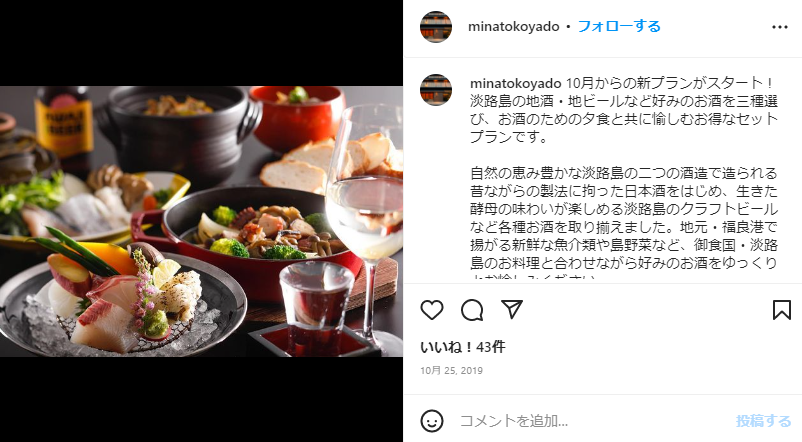Open comments via the speech bubble icon
802x442 pixels.
coord(472,310)
